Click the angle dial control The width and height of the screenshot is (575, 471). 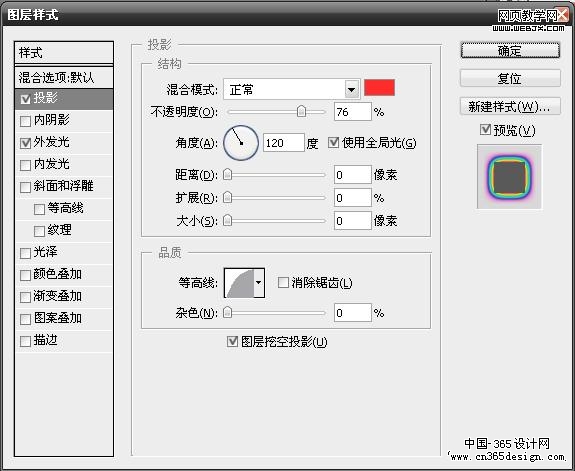point(241,143)
